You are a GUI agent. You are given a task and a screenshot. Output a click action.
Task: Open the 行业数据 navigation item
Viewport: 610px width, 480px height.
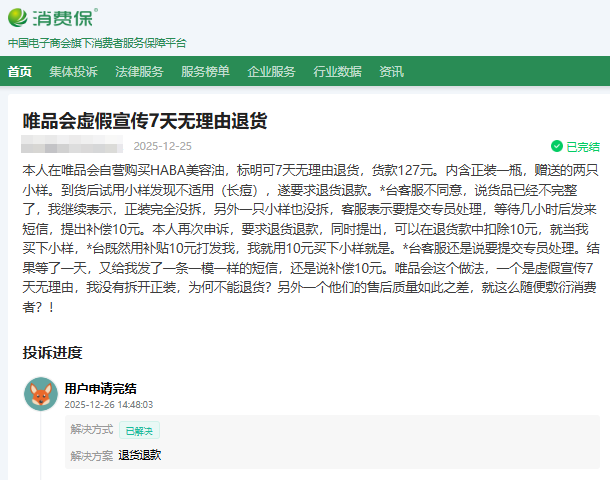click(x=337, y=72)
